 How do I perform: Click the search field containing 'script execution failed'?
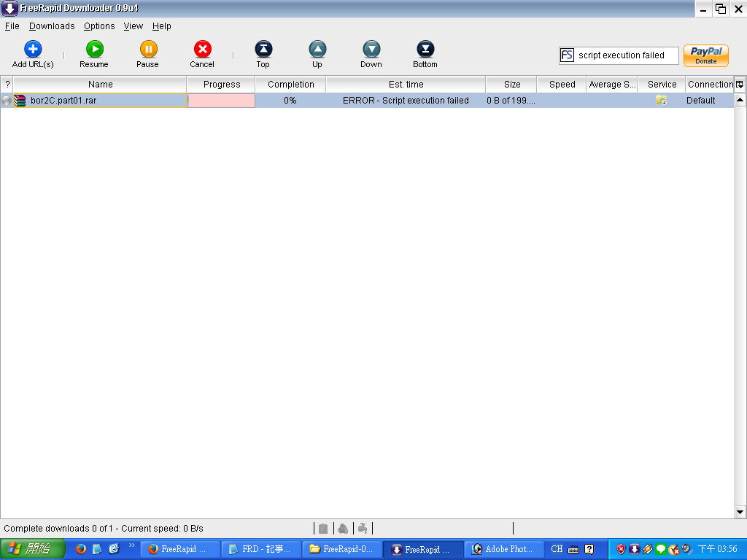pos(626,55)
